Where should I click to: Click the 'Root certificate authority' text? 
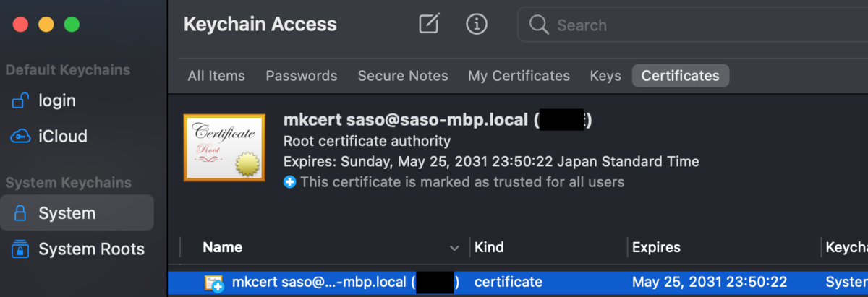(x=367, y=141)
